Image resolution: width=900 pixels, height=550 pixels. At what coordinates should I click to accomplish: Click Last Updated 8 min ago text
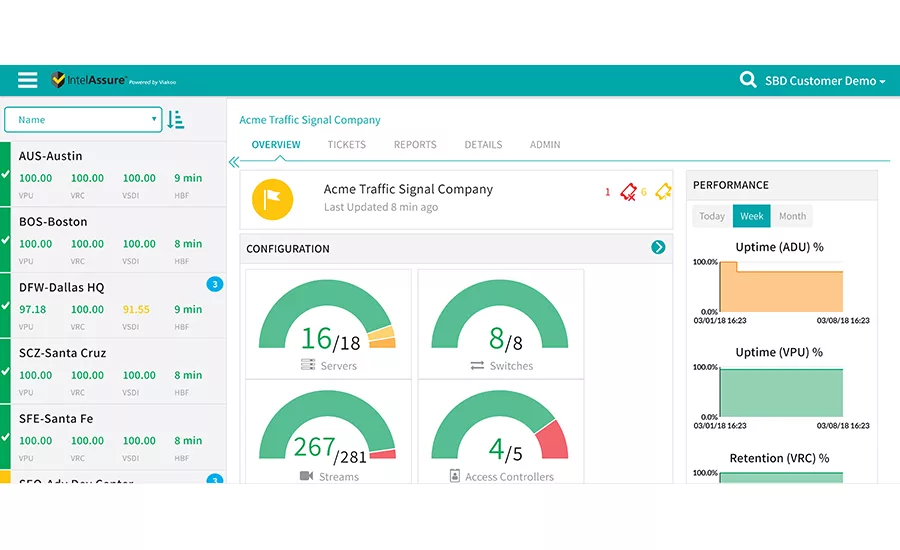[x=381, y=207]
